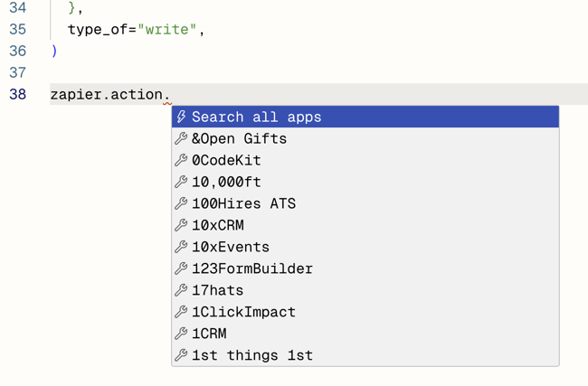Select 17hats in the completion popup

(217, 290)
